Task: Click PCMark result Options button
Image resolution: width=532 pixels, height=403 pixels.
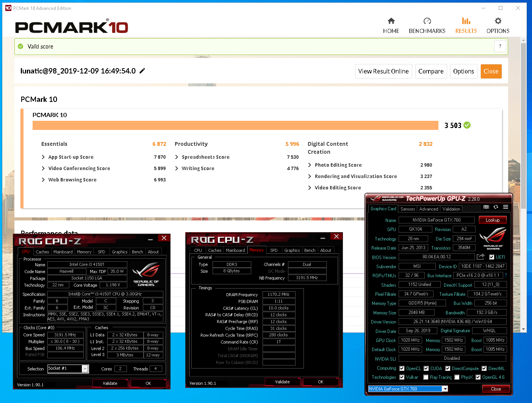Action: click(463, 71)
